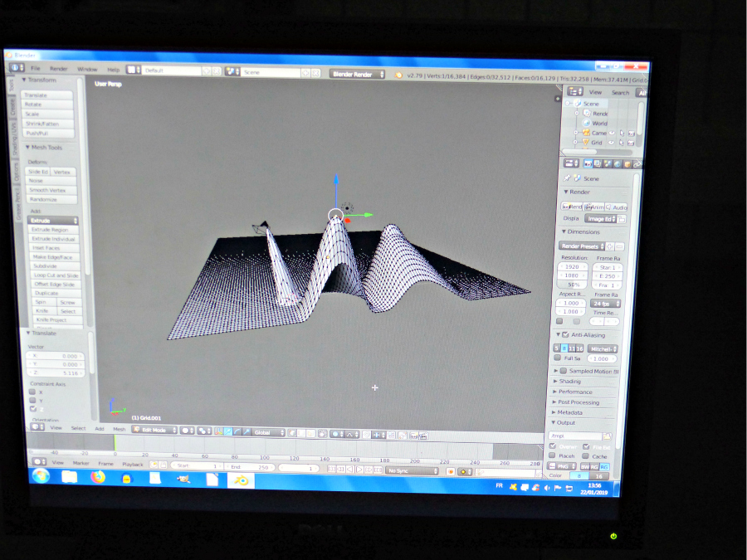Open the Blender Render engine dropdown
This screenshot has width=747, height=560.
coord(359,74)
